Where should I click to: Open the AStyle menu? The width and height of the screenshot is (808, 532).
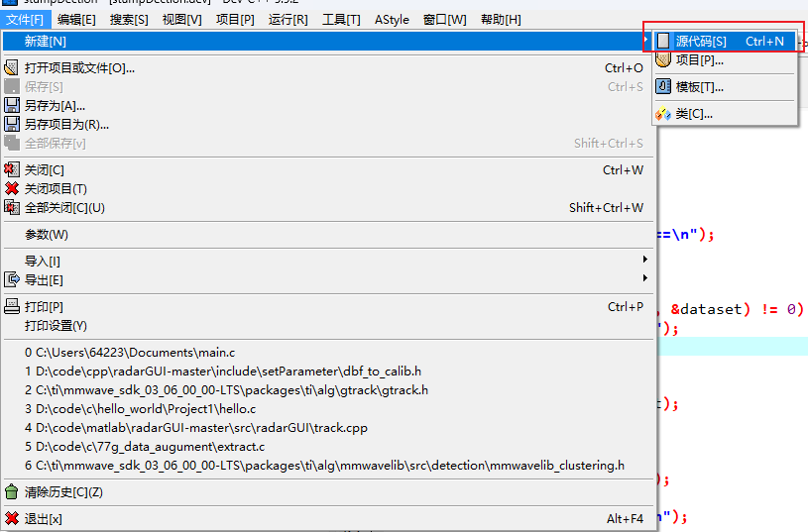point(392,20)
